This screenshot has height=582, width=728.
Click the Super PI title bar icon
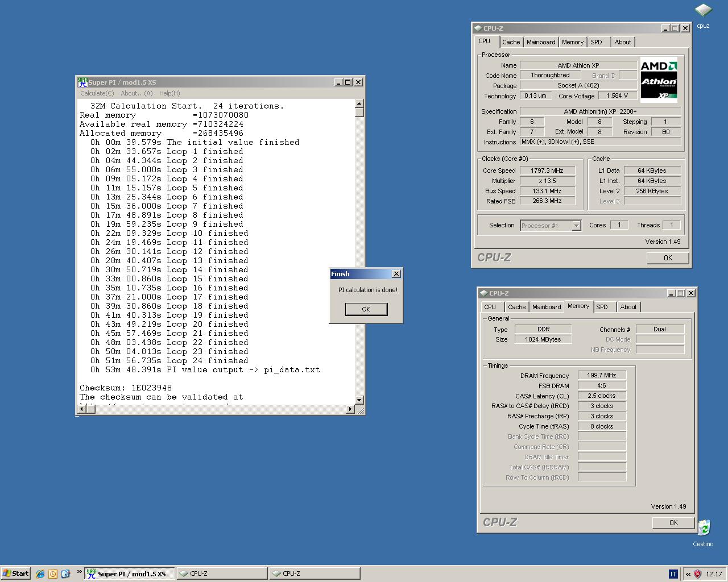pyautogui.click(x=82, y=82)
